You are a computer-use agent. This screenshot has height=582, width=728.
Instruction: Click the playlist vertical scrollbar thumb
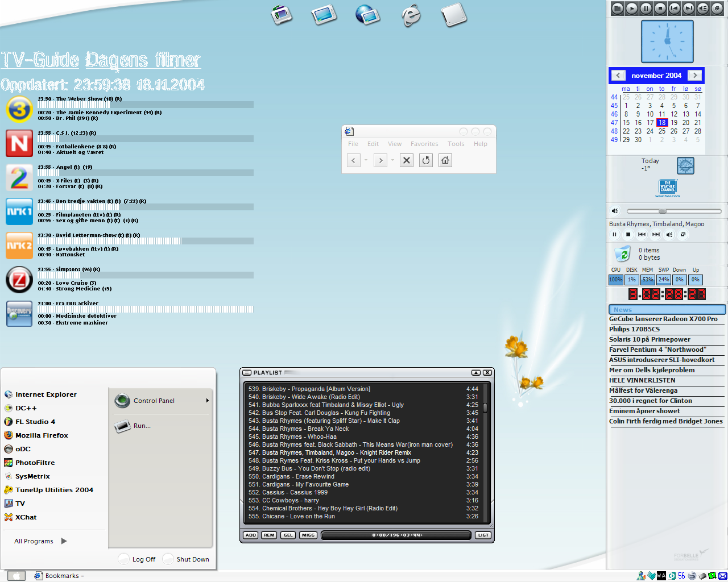[x=485, y=408]
